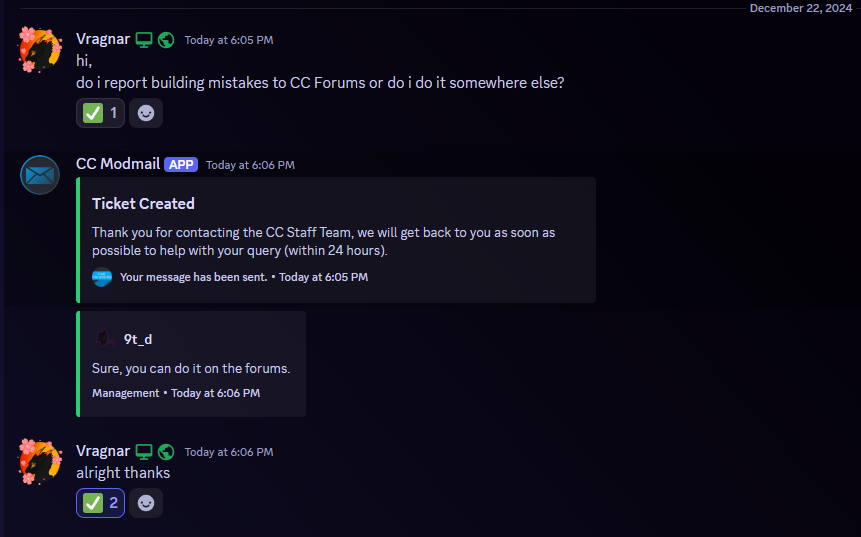Screen dimensions: 861x537
Task: Add a reaction to the "alright thanks" message
Action: (x=146, y=503)
